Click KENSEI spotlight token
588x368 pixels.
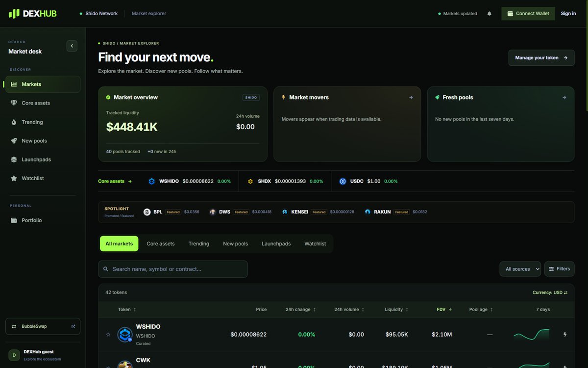click(x=318, y=212)
